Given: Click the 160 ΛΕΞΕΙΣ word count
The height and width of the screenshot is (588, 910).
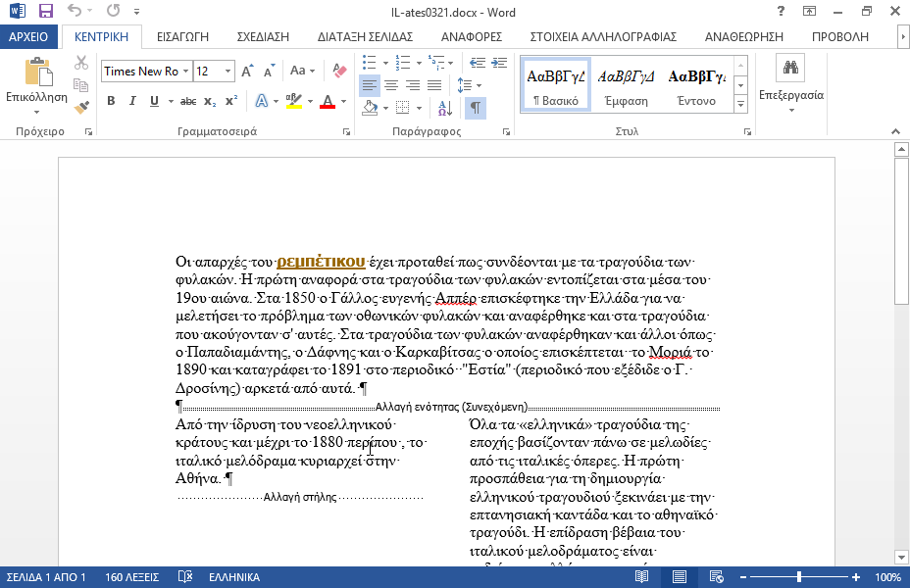Looking at the screenshot, I should [131, 577].
